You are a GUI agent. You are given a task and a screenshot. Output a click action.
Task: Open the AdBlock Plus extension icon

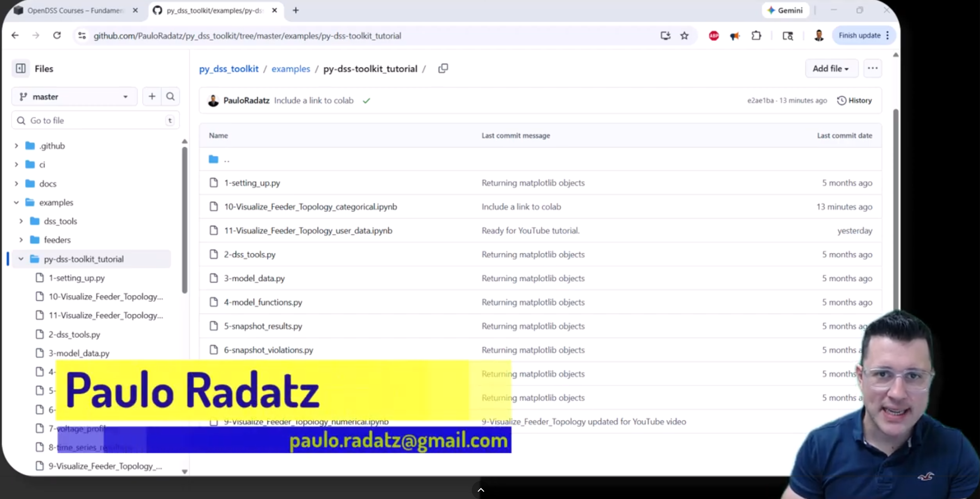714,36
